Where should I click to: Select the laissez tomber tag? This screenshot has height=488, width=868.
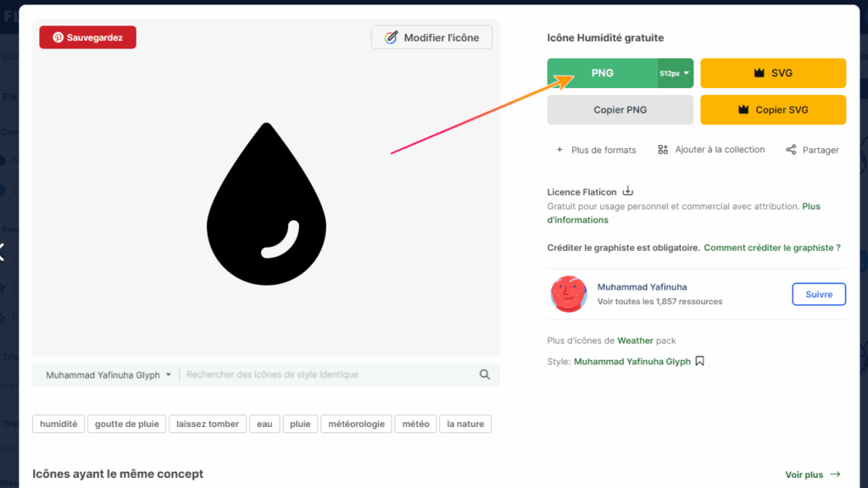(208, 424)
